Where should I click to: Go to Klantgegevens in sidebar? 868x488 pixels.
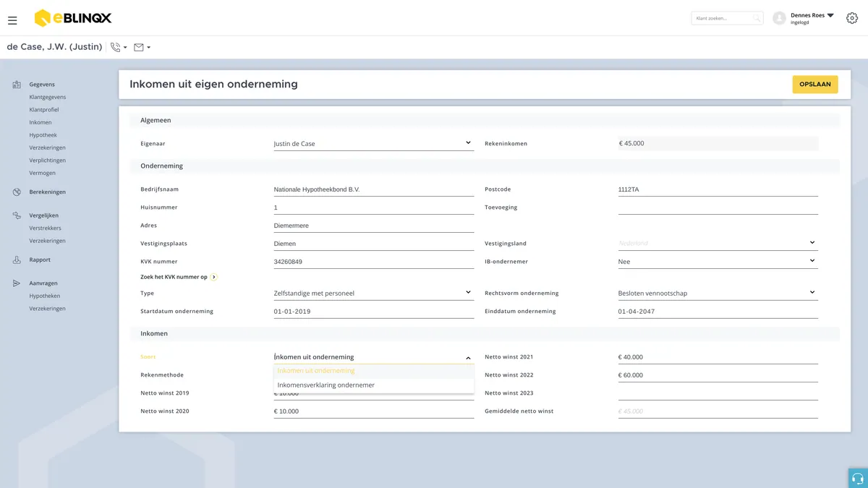[48, 97]
